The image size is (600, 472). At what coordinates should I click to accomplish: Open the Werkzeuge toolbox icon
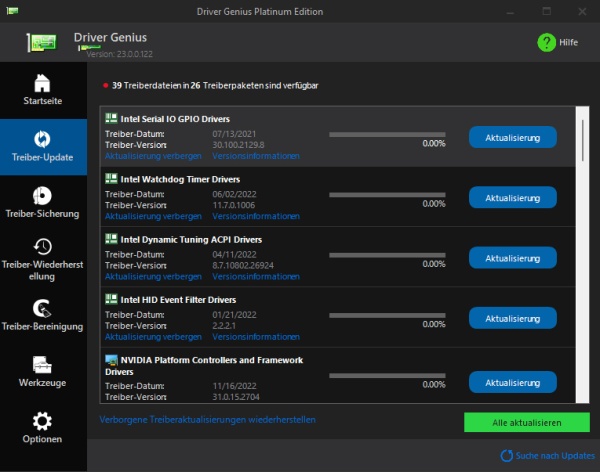tap(42, 364)
